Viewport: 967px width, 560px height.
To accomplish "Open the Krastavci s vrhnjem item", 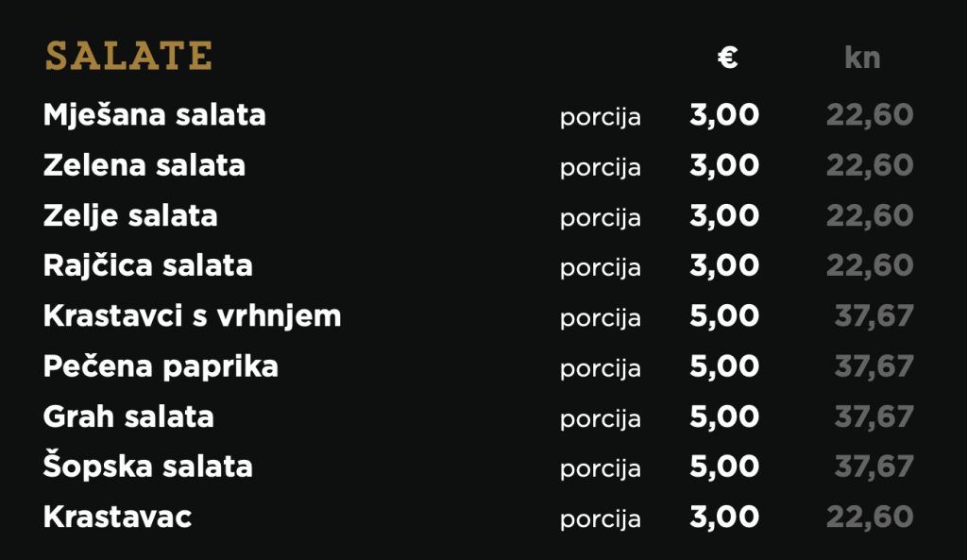I will [192, 316].
